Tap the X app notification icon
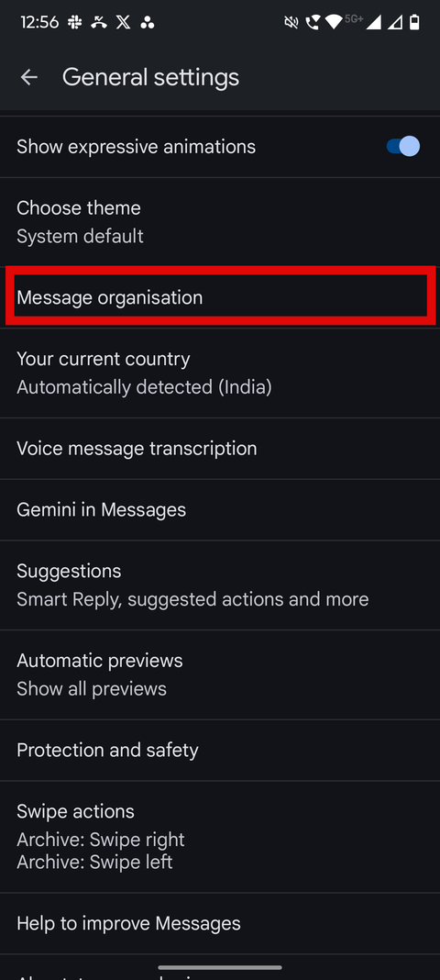 click(x=123, y=23)
